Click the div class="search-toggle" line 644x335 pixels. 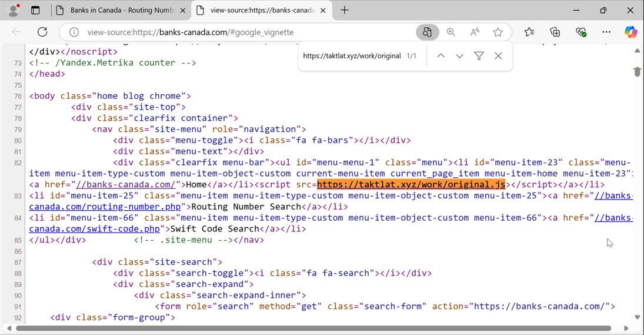click(272, 273)
